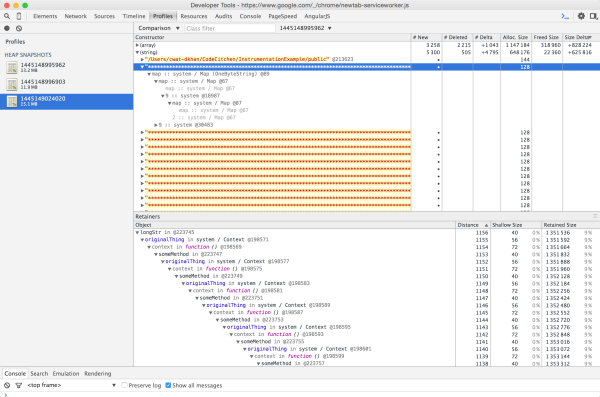This screenshot has height=397, width=600.
Task: Show the console drawer toolbar icon
Action: [x=565, y=16]
